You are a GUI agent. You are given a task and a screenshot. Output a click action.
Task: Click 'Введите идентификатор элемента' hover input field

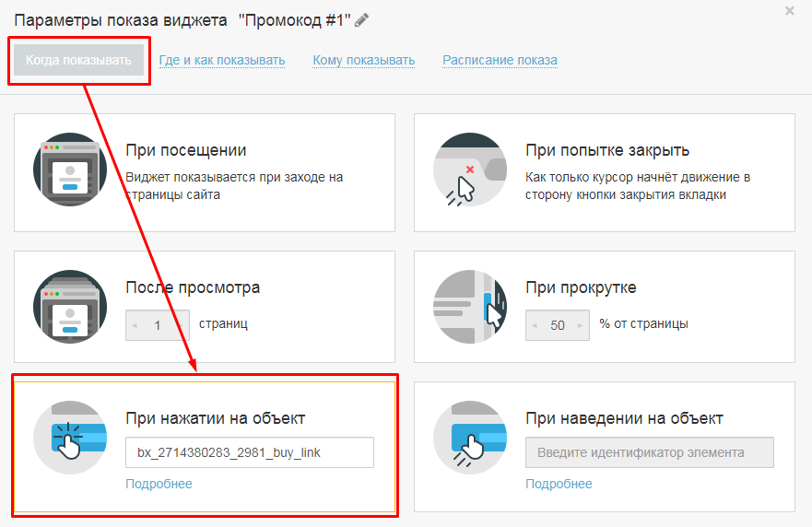click(650, 452)
